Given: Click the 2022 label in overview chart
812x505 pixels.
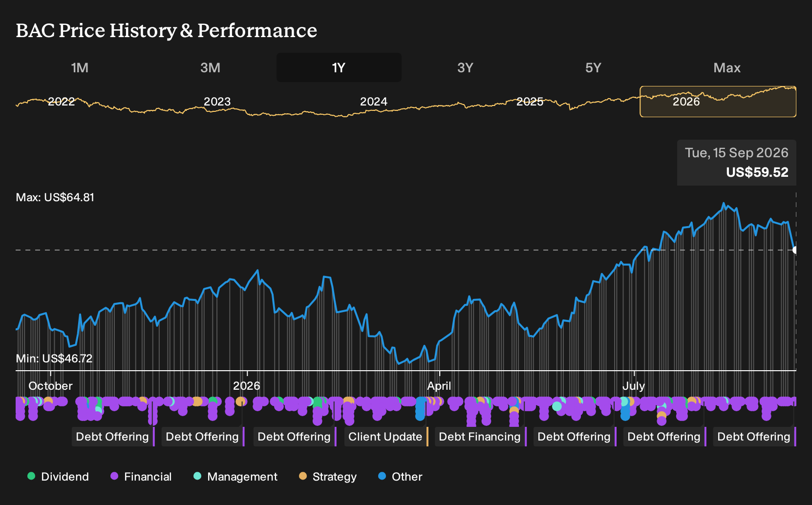Looking at the screenshot, I should 61,102.
